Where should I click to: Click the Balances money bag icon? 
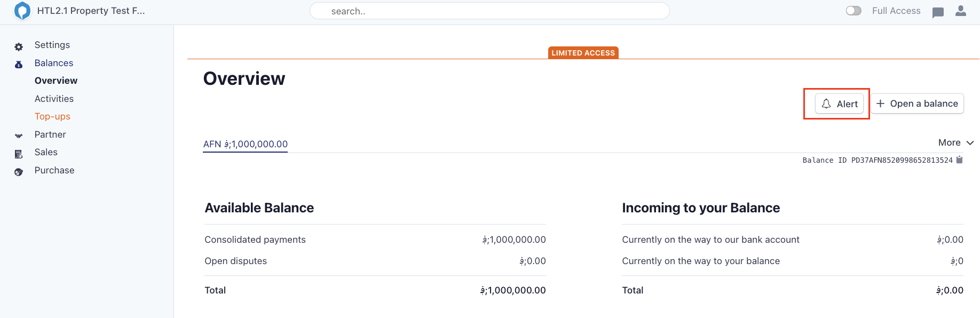(19, 65)
